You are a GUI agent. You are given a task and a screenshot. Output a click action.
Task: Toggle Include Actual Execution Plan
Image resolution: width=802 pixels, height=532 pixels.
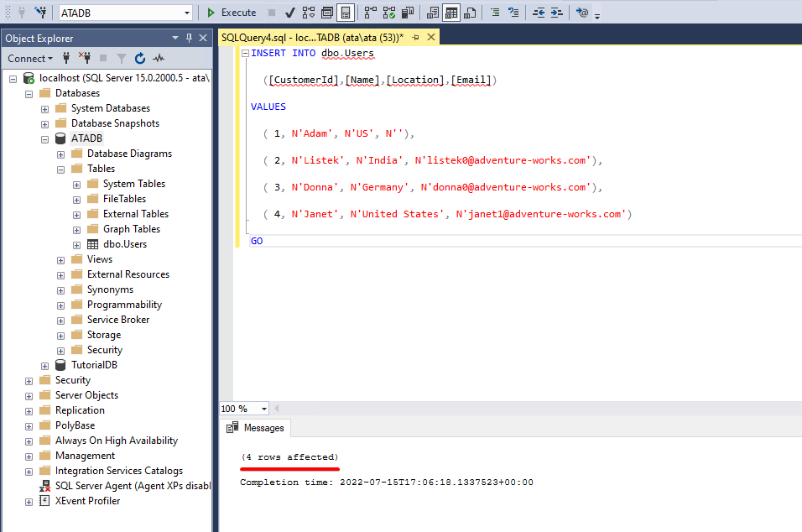coord(370,13)
